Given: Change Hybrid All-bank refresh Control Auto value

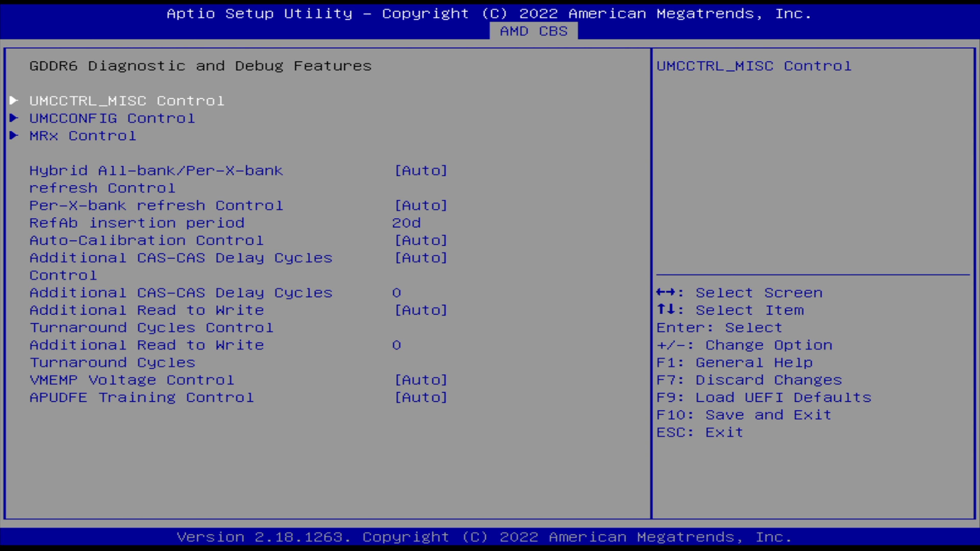Looking at the screenshot, I should pos(421,171).
